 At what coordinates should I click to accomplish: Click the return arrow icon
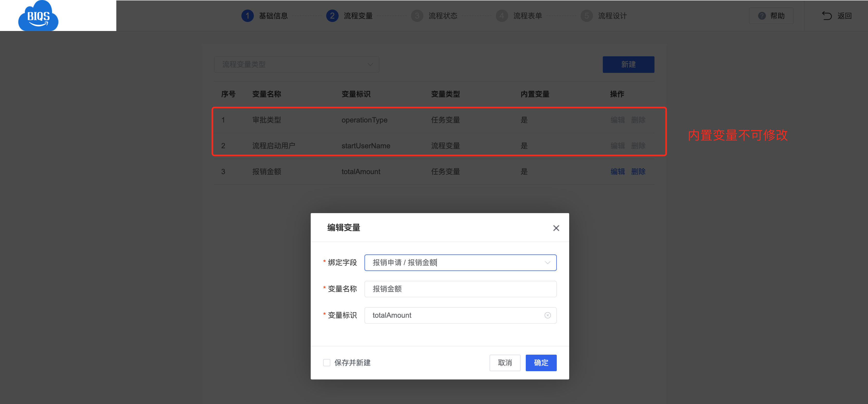827,16
